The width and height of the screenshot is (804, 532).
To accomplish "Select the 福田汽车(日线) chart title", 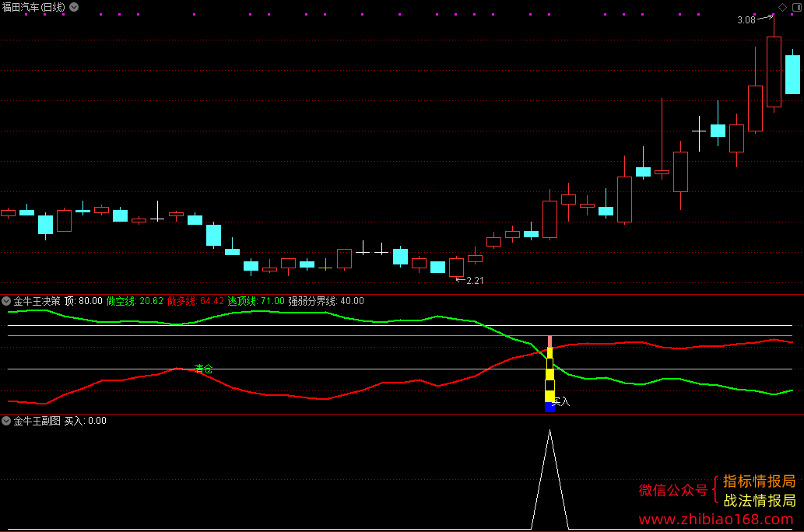I will pos(33,7).
